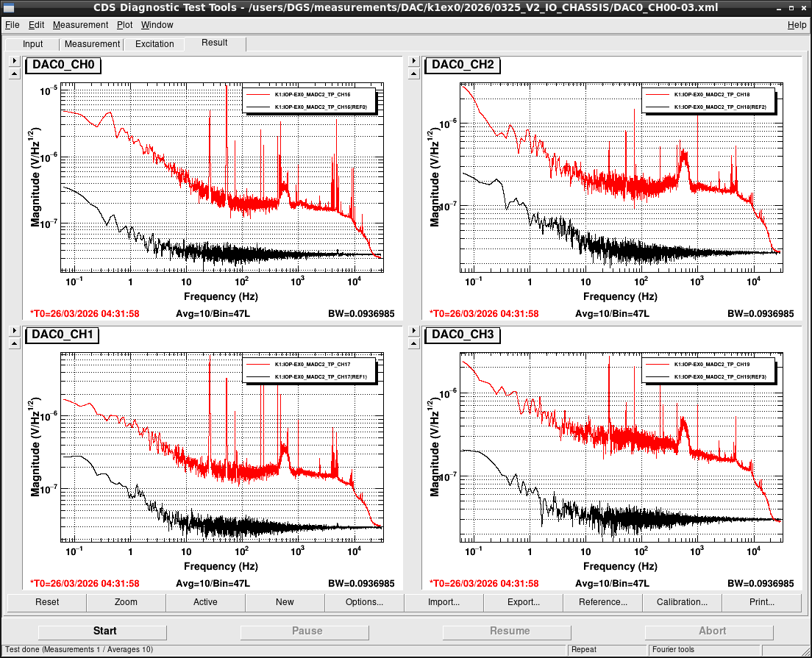
Task: Open the Plot menu
Action: click(125, 25)
